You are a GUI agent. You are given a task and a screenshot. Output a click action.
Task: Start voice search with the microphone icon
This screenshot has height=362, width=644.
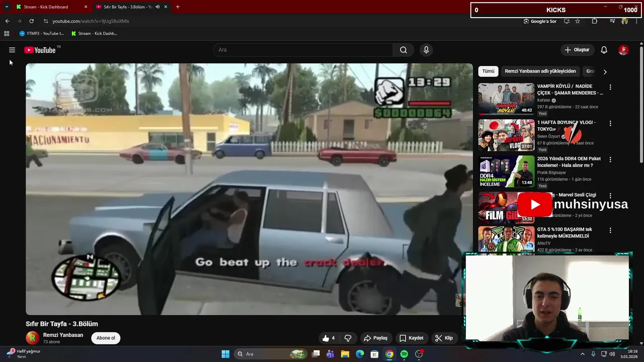pos(426,50)
